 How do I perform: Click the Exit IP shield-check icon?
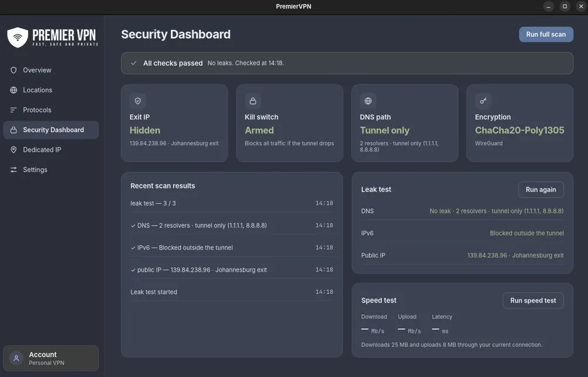(138, 100)
